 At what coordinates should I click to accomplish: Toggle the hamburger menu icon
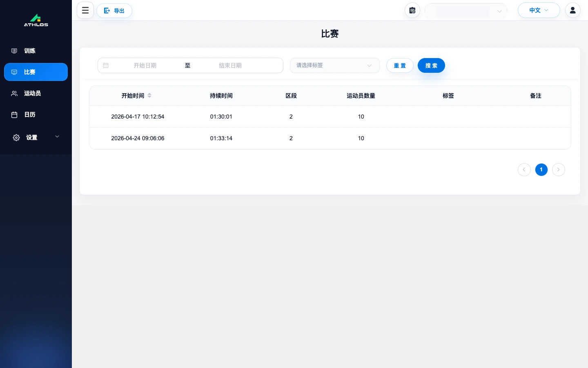coord(85,10)
